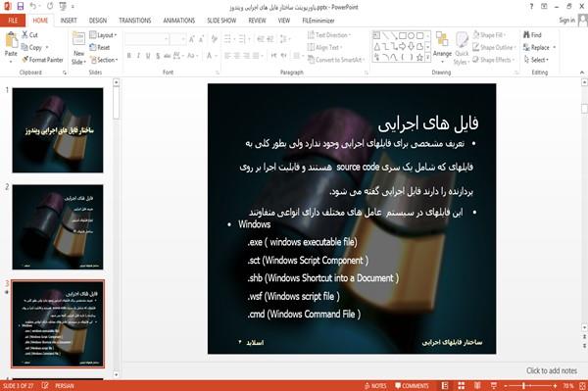
Task: Toggle Normal view button in status bar
Action: (x=445, y=386)
